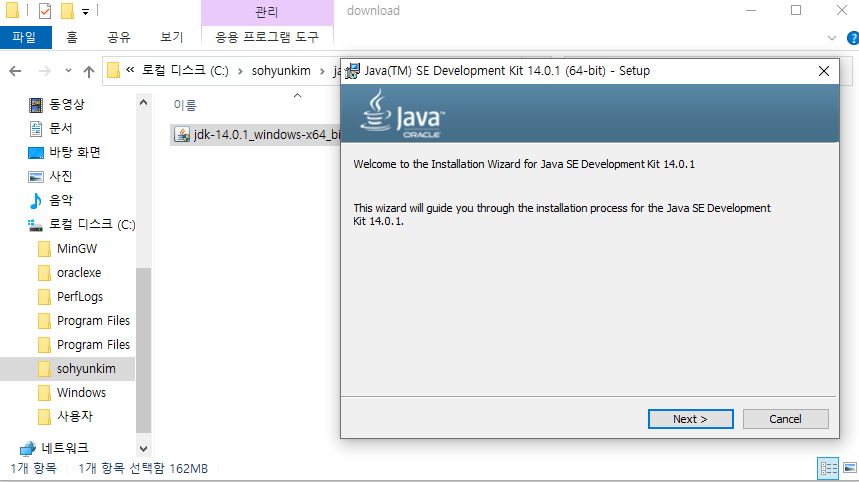Open 동영상 in navigation pane
Image resolution: width=859 pixels, height=482 pixels.
point(67,104)
